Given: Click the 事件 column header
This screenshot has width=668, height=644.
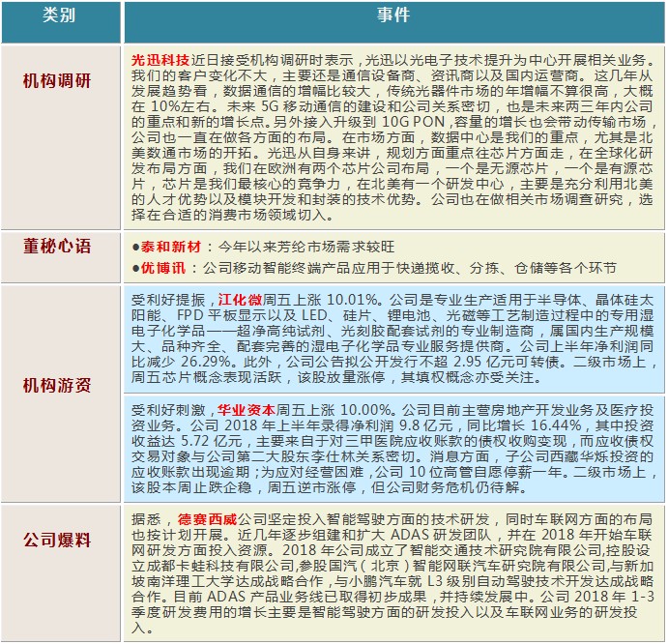Looking at the screenshot, I should coord(394,21).
